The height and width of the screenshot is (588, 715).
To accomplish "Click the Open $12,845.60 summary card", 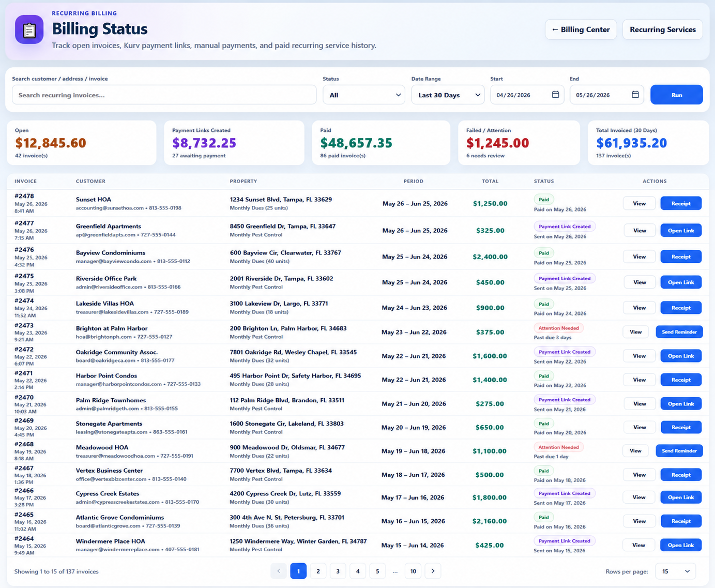I will pyautogui.click(x=81, y=143).
